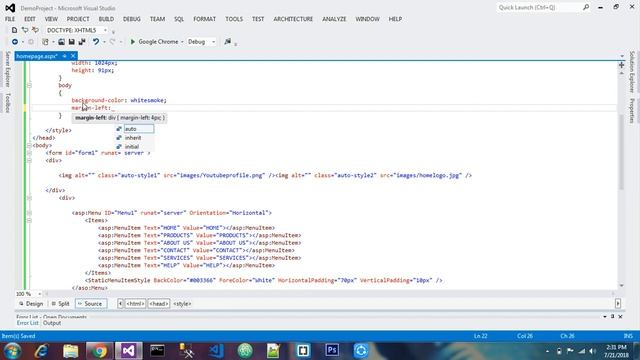Open the Toolbox side tab
The height and width of the screenshot is (360, 640).
7,102
